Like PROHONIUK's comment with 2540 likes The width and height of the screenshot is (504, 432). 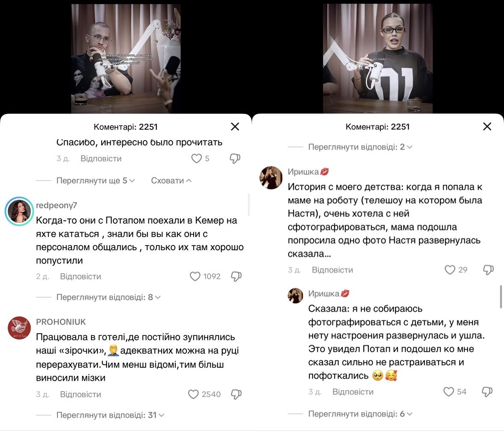(193, 394)
